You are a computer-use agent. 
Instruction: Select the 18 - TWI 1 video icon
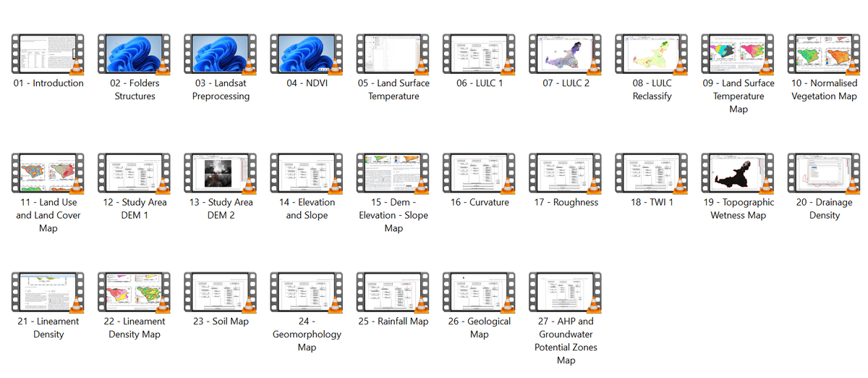tap(652, 174)
